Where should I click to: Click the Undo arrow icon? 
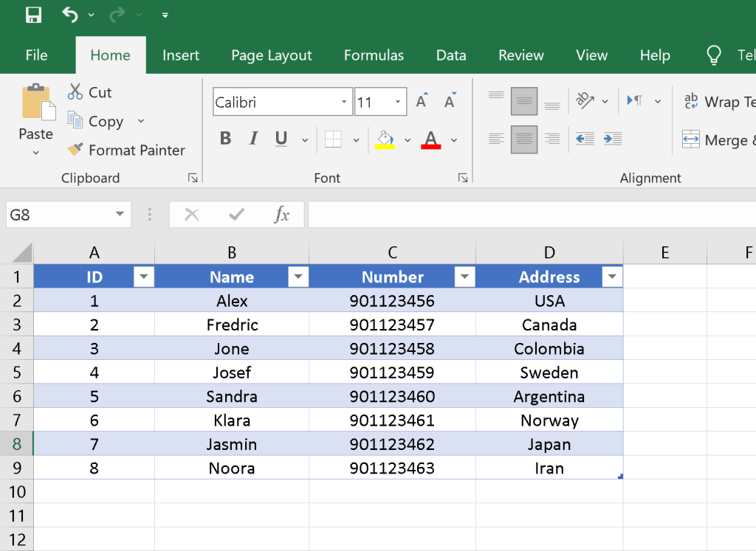click(x=70, y=15)
